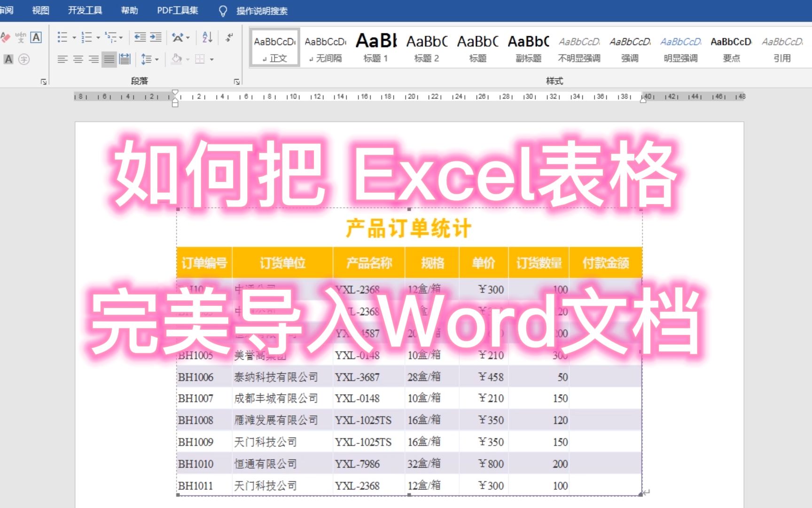Apply the 正文 (Normal) style
Image resolution: width=812 pixels, height=508 pixels.
click(x=275, y=48)
